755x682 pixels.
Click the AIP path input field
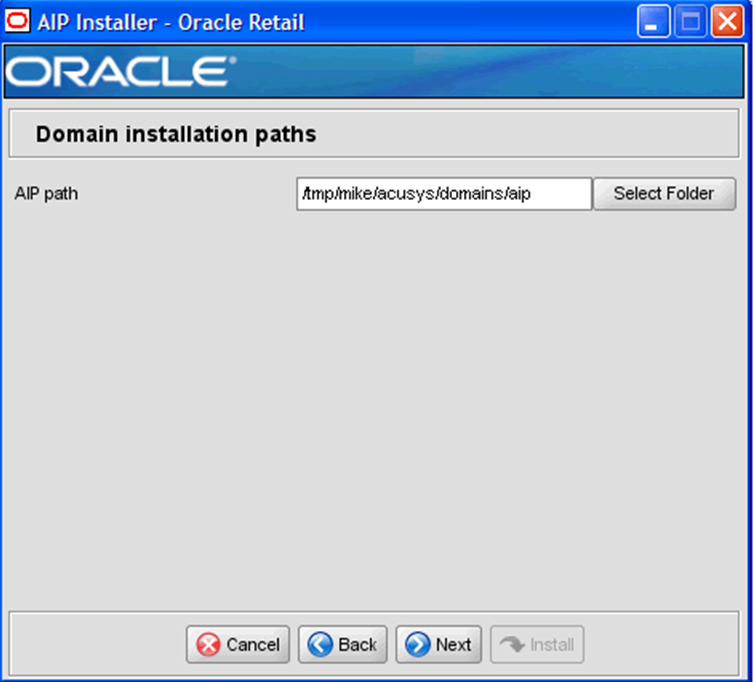tap(444, 194)
